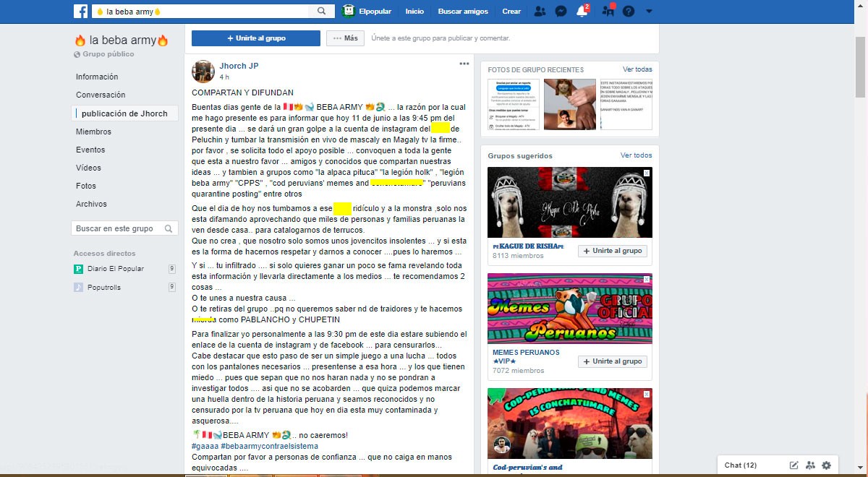Click the Diario El Popular shortcut icon
Viewport: 868px width, 477px height.
coord(78,269)
